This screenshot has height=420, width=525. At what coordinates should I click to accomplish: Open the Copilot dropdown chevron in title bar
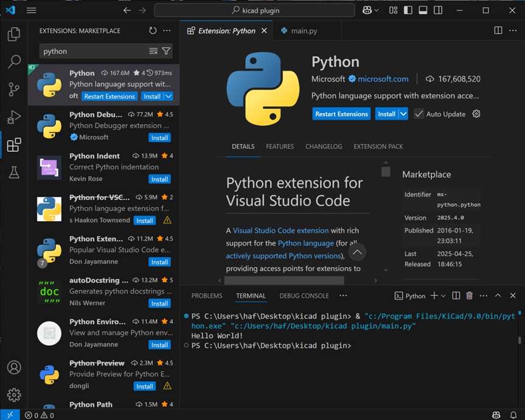[377, 10]
